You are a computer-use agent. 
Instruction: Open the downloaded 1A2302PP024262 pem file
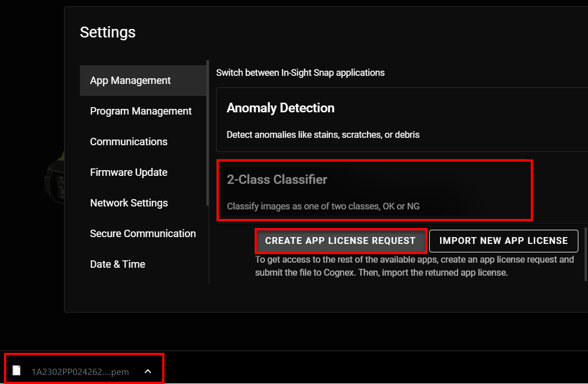(80, 372)
